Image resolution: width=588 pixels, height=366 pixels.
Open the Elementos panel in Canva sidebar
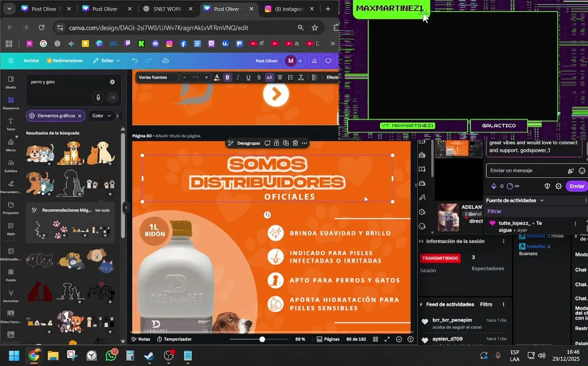click(x=11, y=103)
